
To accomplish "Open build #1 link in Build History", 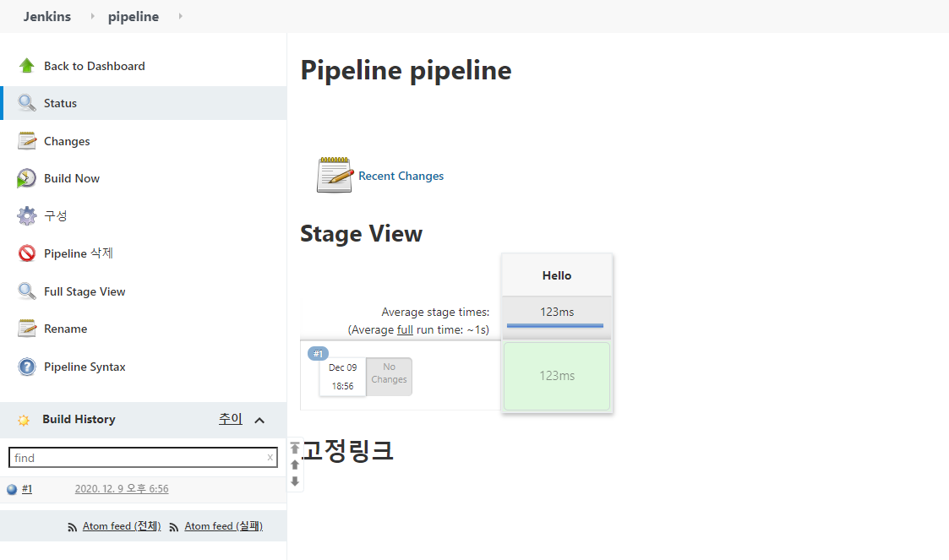I will [27, 489].
